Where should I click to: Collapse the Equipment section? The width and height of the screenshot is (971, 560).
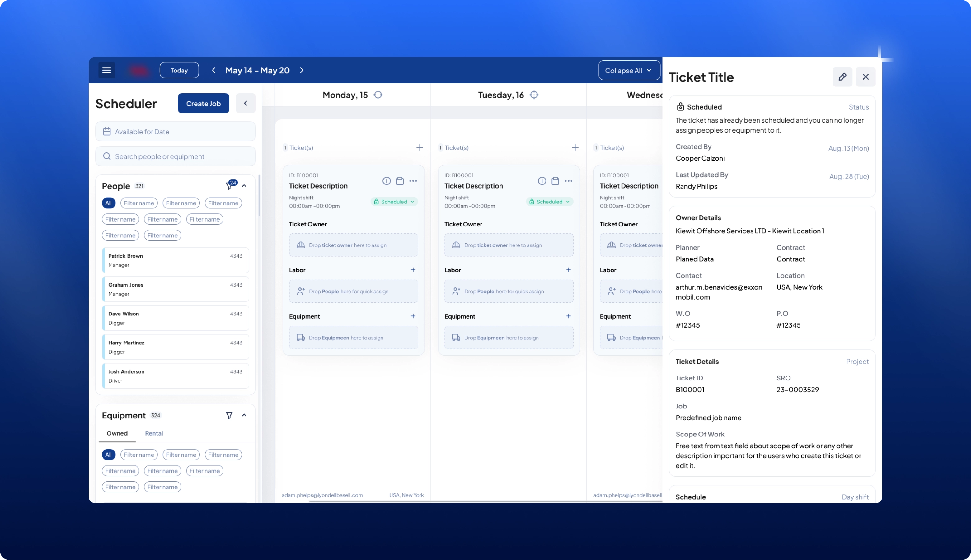click(244, 415)
